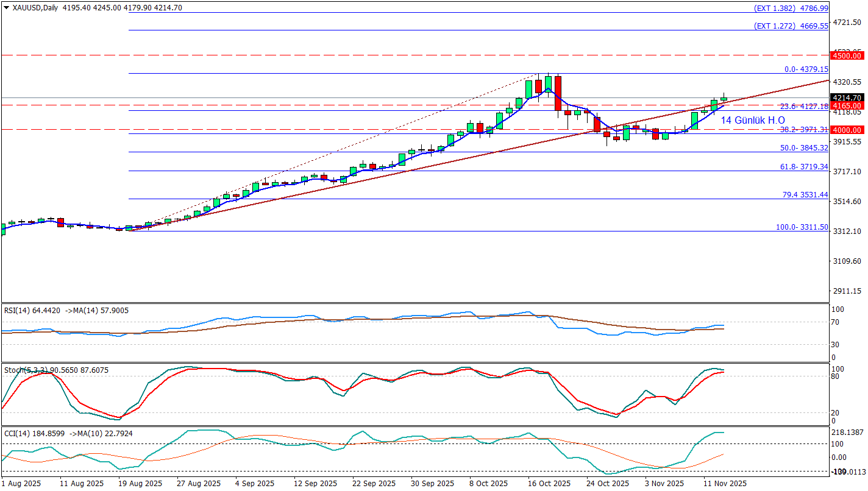Click the 61.8- 3719.34 retracement label

click(x=805, y=166)
